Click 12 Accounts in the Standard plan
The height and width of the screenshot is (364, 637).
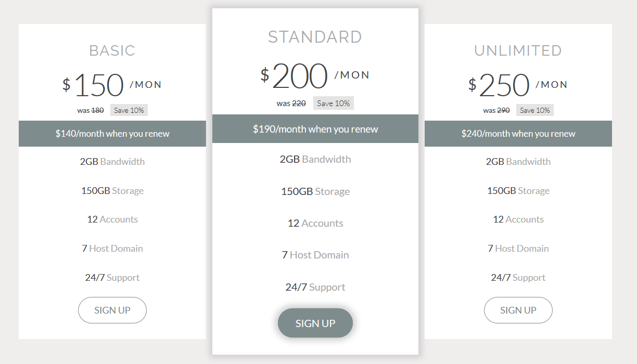(315, 223)
